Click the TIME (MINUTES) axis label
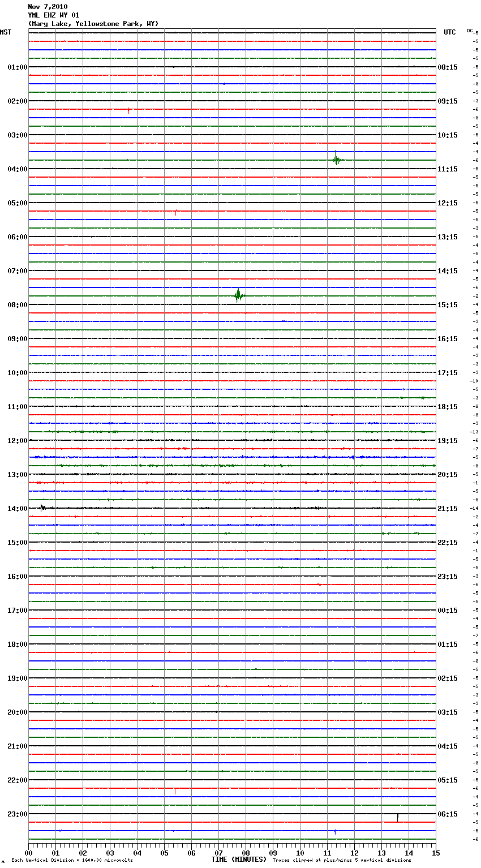481x868 pixels. tap(239, 860)
